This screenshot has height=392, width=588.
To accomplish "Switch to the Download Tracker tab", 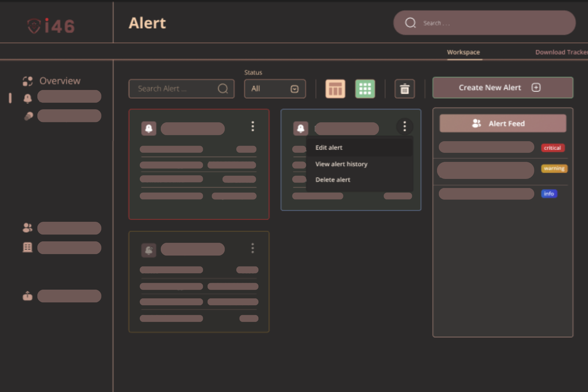I will coord(562,52).
